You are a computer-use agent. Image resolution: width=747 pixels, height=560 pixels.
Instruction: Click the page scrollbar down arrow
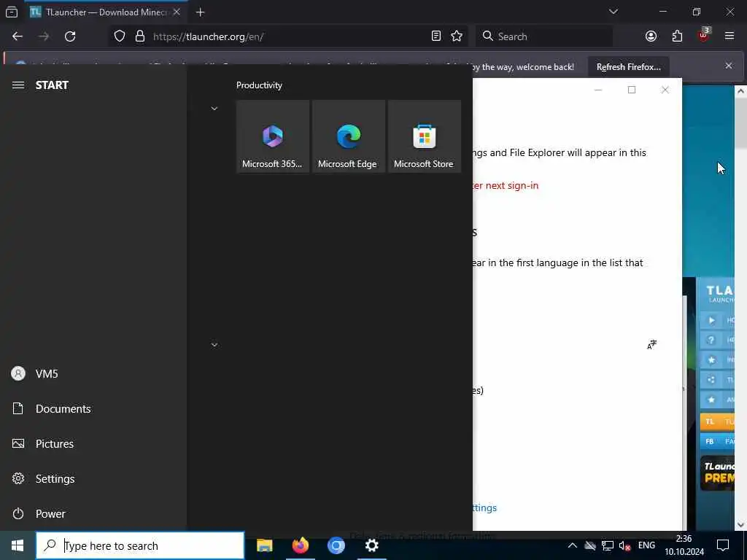click(741, 524)
